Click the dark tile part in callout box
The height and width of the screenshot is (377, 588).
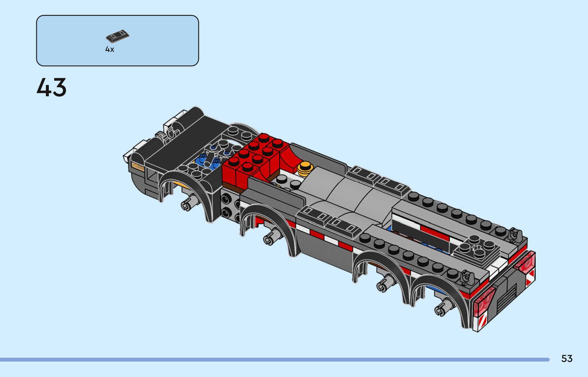coord(117,36)
